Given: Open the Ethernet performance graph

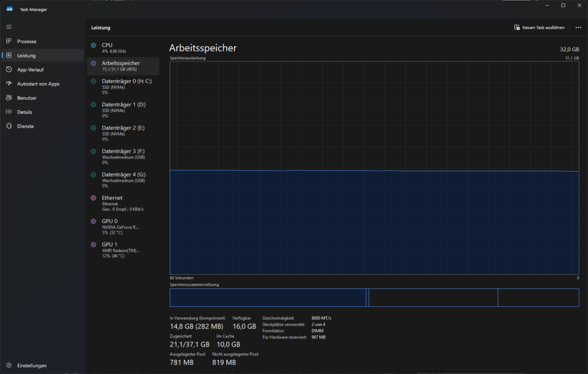Looking at the screenshot, I should click(x=123, y=203).
